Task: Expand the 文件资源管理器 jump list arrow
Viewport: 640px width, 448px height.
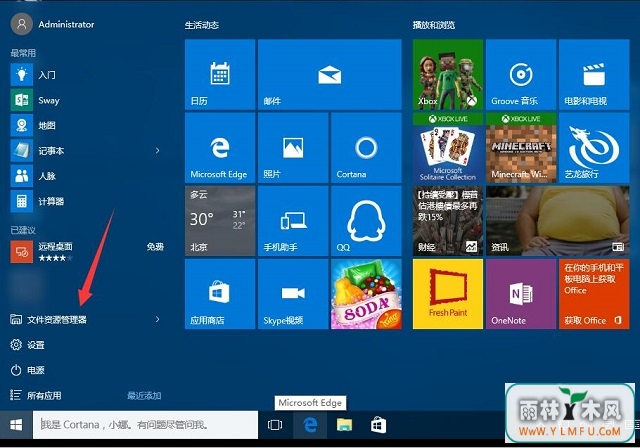Action: tap(158, 319)
